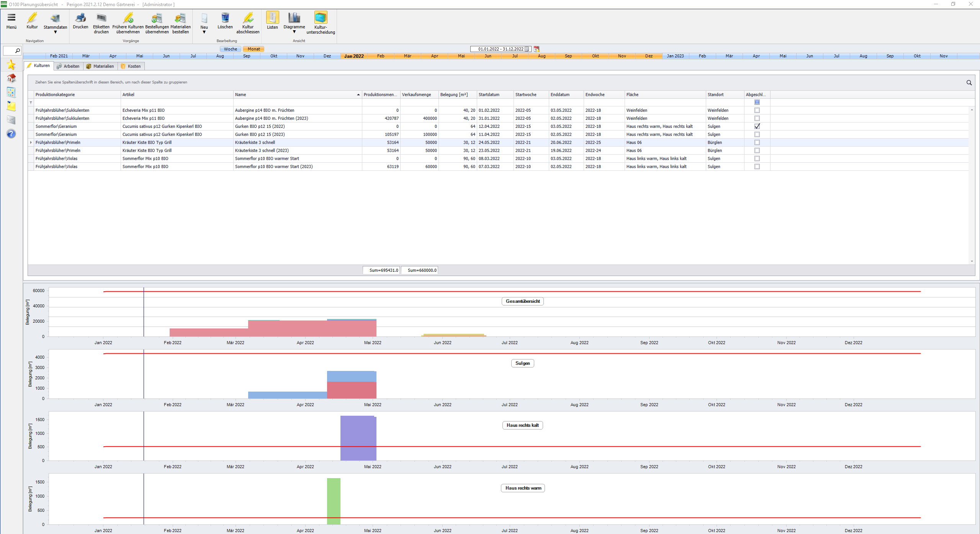Click the Löschen trash icon
Image resolution: width=980 pixels, height=534 pixels.
[225, 18]
